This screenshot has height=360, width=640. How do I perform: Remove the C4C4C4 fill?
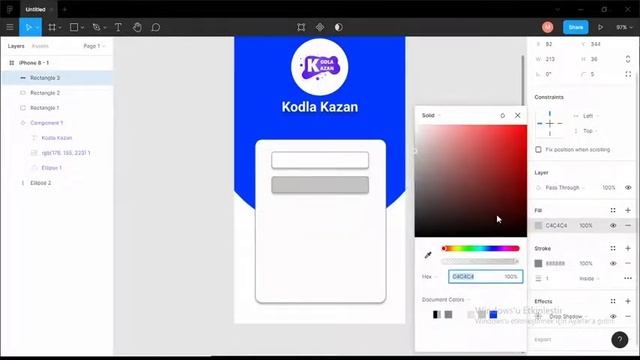[628, 225]
